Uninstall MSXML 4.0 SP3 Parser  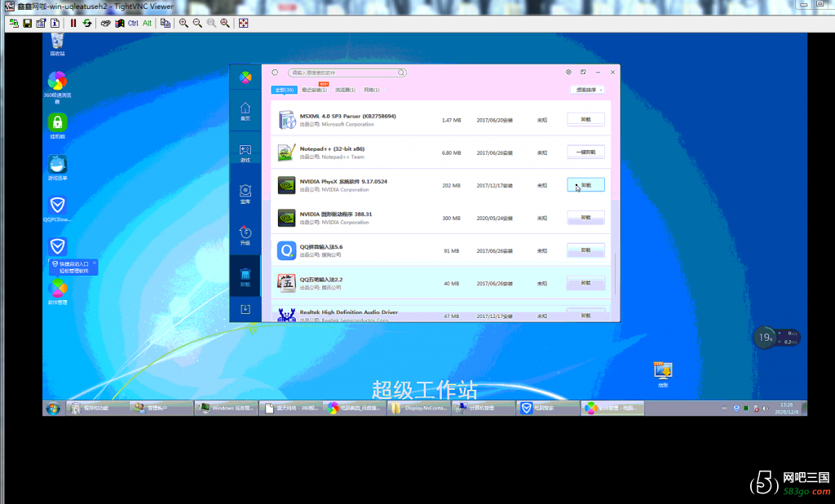[x=585, y=119]
